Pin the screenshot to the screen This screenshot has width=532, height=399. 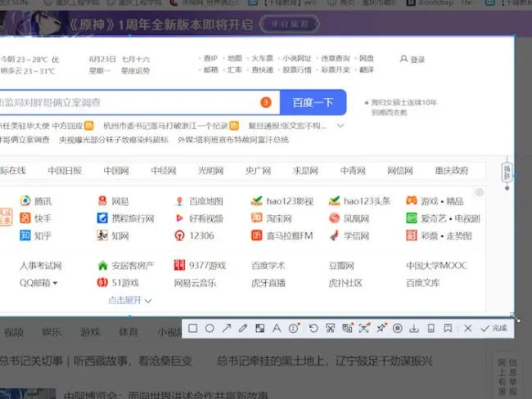(x=381, y=328)
